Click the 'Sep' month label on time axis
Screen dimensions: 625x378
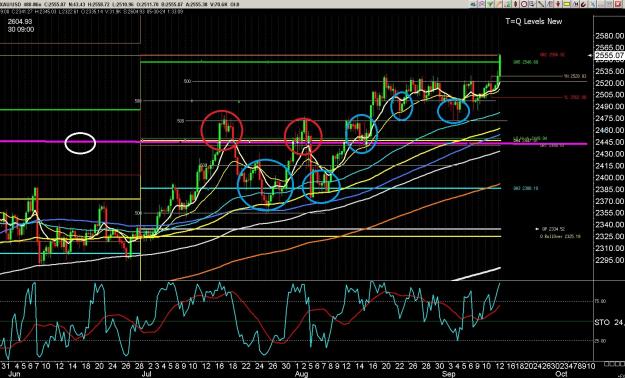(450, 374)
